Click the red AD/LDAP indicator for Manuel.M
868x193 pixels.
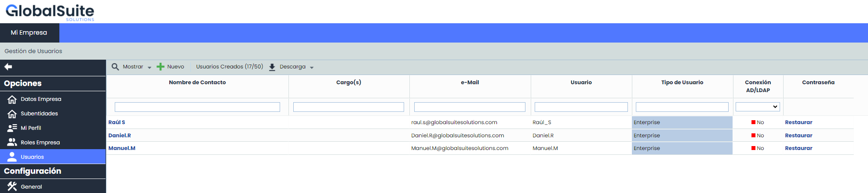click(753, 148)
